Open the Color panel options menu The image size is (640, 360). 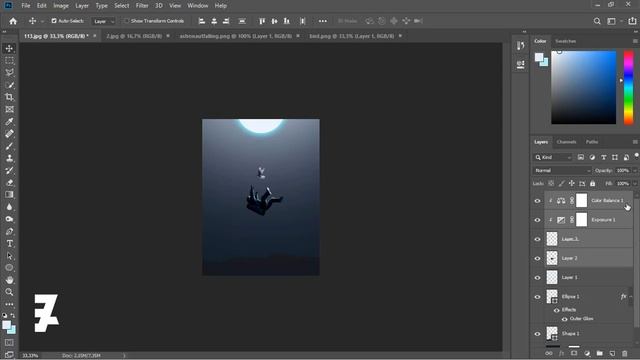pos(635,41)
